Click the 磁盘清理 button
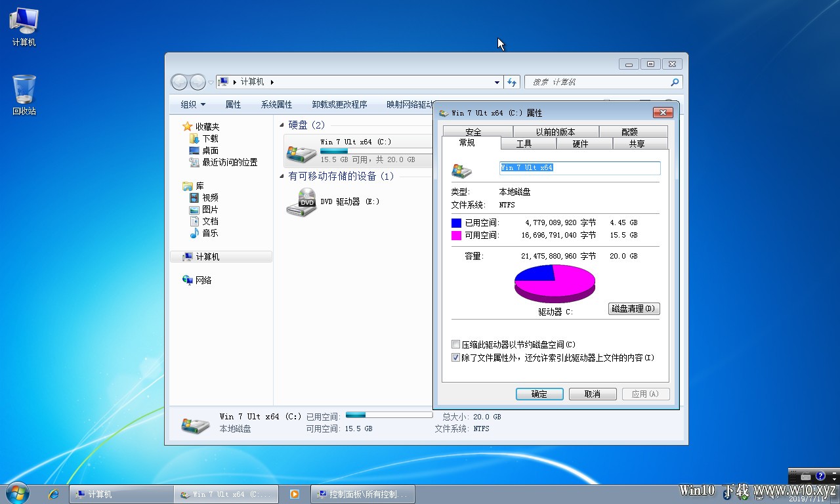 point(634,308)
